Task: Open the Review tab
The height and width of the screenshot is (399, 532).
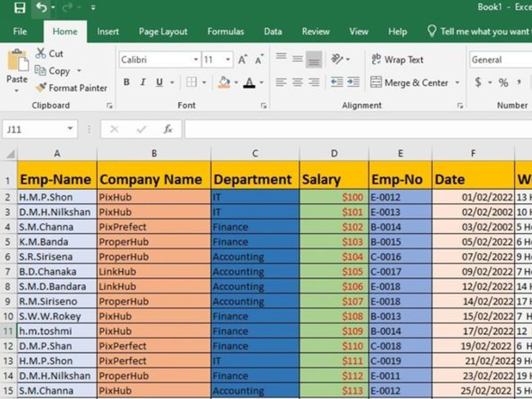Action: click(315, 31)
